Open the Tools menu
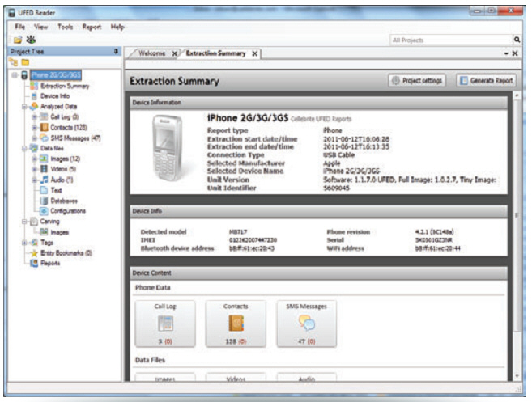Viewport: 532px width, 402px height. (65, 27)
